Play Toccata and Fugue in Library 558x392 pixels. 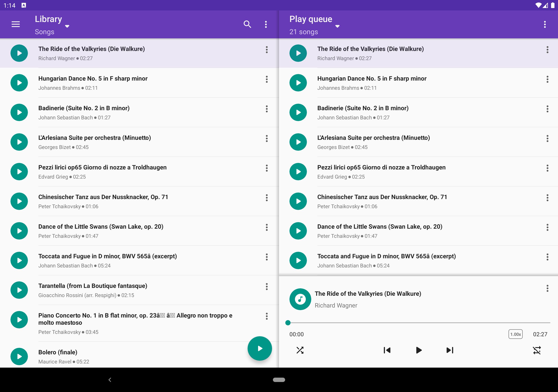(x=19, y=261)
